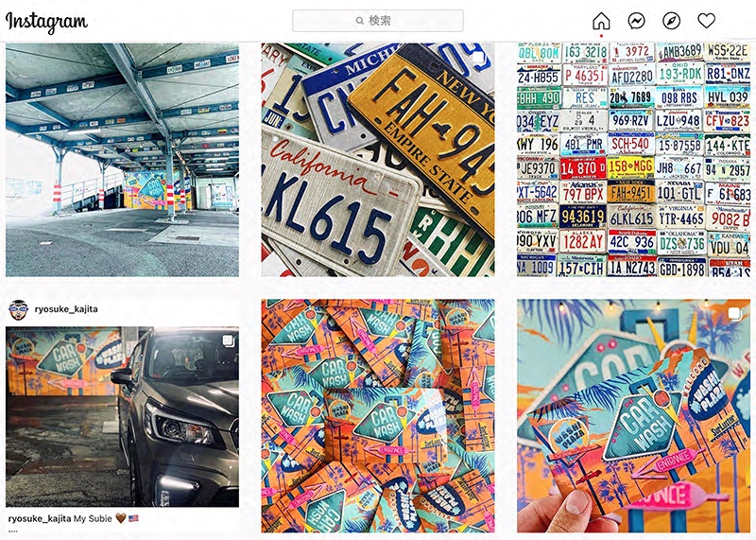756x540 pixels.
Task: Click ryosuke_kajita profile avatar
Action: (x=18, y=310)
